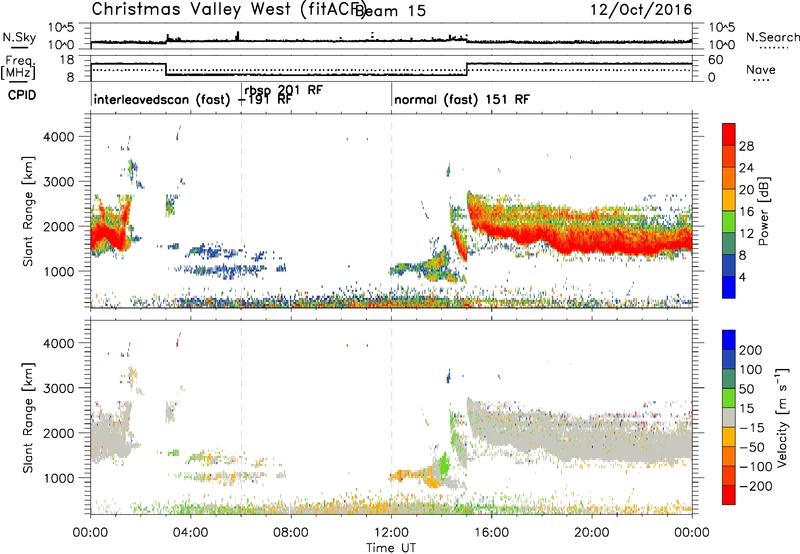Click the title 'Christmas Valley West'
800x554 pixels.
coord(191,10)
